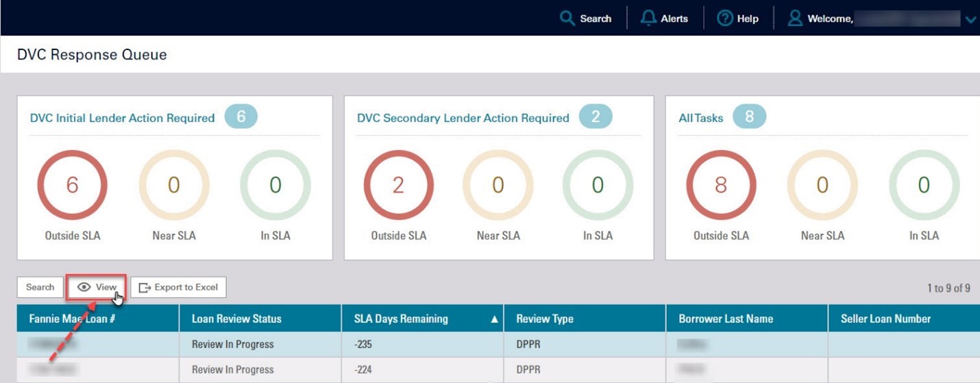
Task: Sort by Borrower Last Name column
Action: point(747,319)
